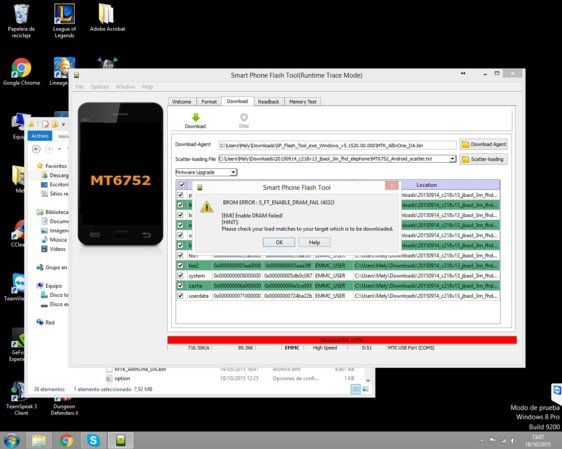Click Explorer scrollbar down arrow
The height and width of the screenshot is (449, 562).
click(368, 380)
